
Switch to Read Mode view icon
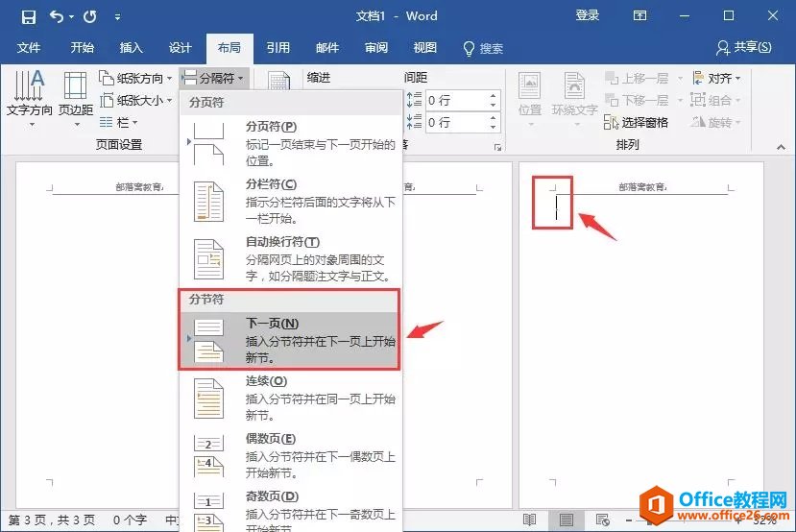click(x=529, y=520)
